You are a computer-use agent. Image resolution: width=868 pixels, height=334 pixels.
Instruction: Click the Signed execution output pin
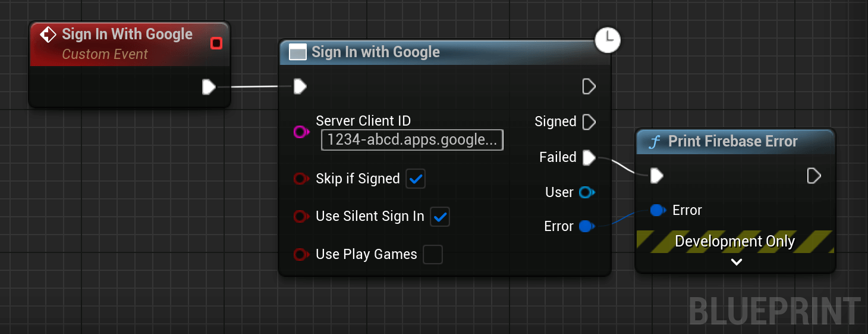(589, 122)
